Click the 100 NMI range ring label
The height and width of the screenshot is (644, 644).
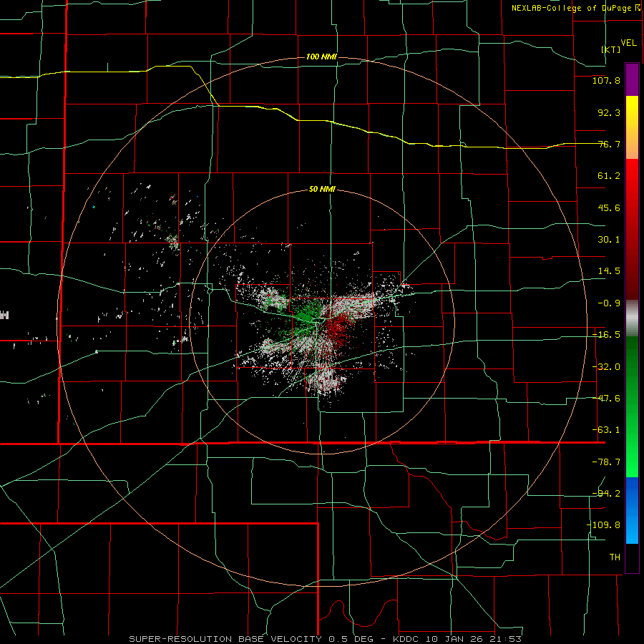click(321, 57)
